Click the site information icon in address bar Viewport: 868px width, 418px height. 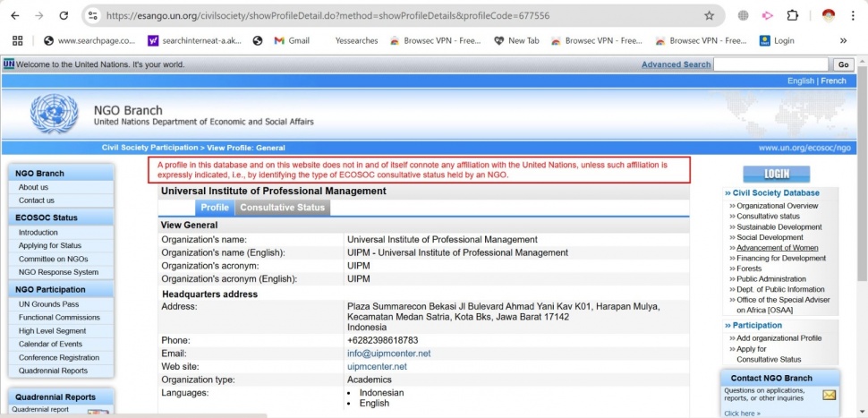tap(93, 15)
